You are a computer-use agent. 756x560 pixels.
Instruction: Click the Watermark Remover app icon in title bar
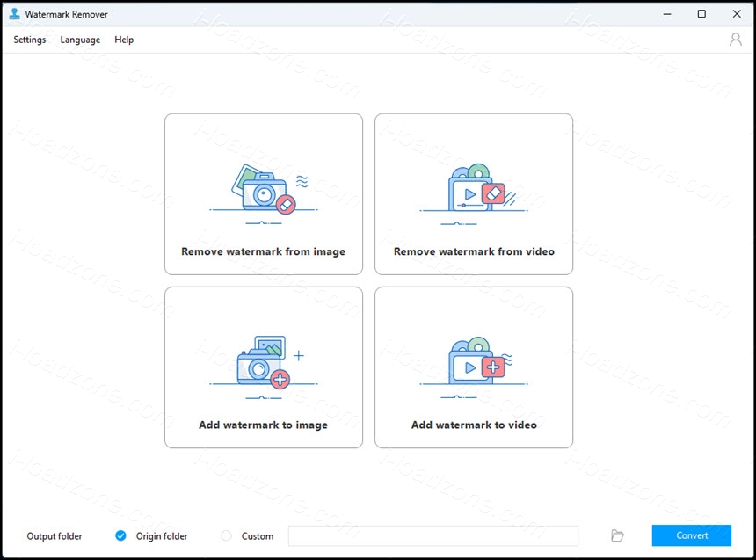pos(14,14)
